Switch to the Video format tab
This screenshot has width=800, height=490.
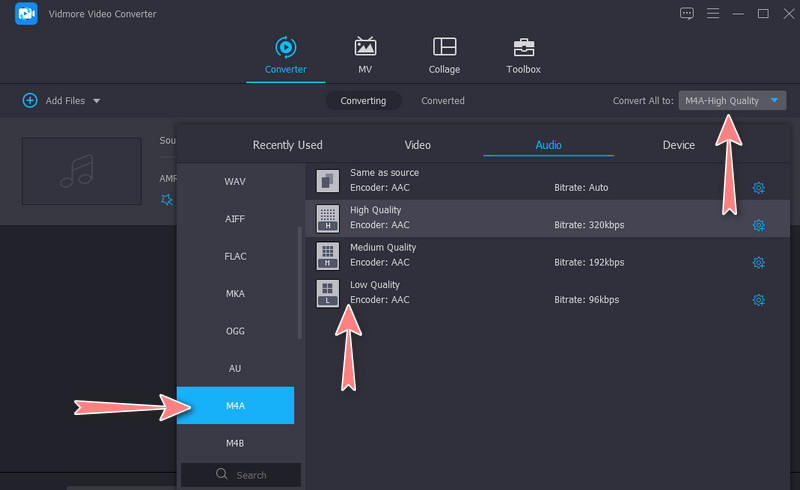[417, 145]
